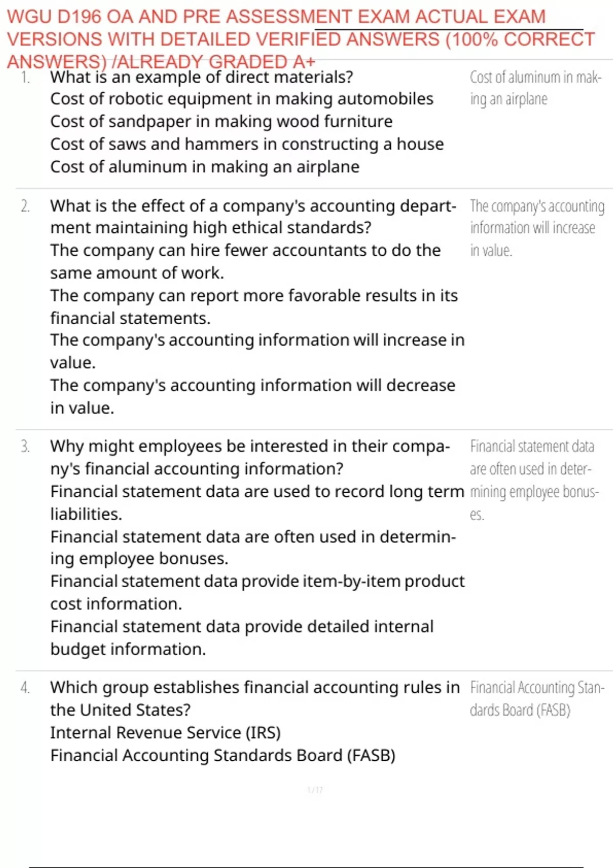Click the question about maintaining high ethical standards

coord(253,216)
